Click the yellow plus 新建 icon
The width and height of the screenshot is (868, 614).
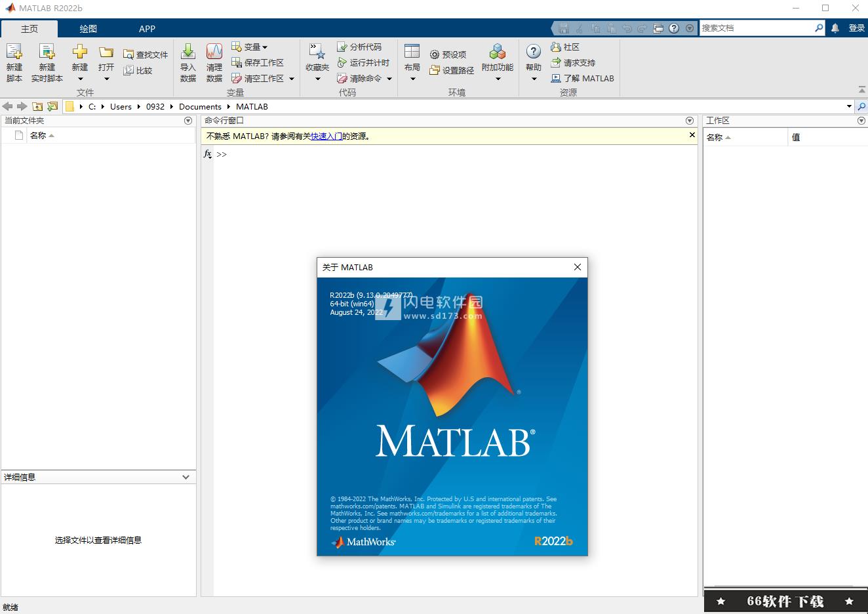coord(80,52)
